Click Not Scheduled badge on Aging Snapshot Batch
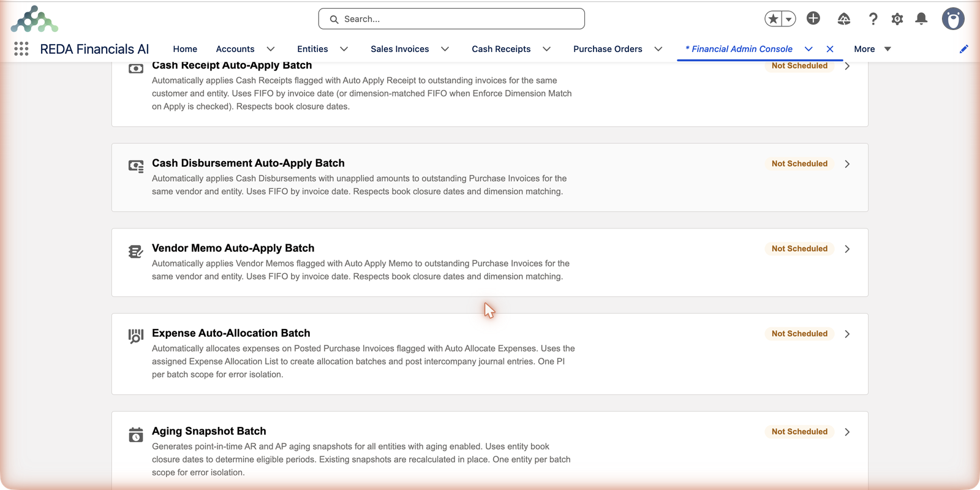This screenshot has width=980, height=490. pyautogui.click(x=799, y=432)
